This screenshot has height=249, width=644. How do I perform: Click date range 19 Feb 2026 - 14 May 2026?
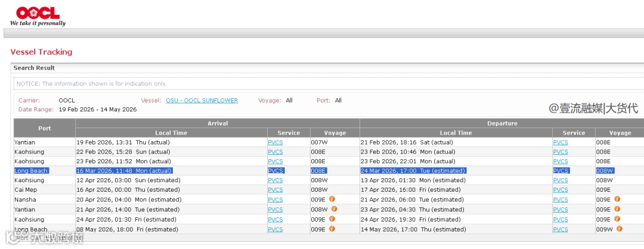coord(98,110)
